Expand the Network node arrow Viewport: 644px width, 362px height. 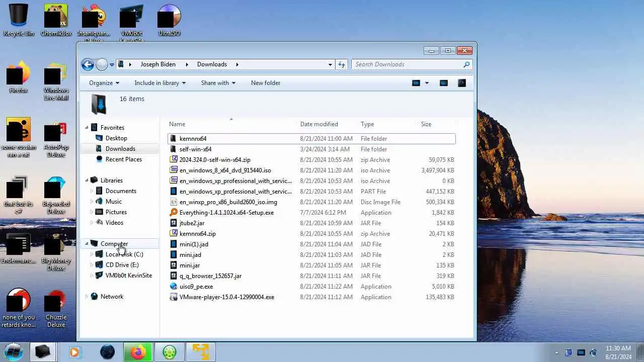click(x=87, y=297)
